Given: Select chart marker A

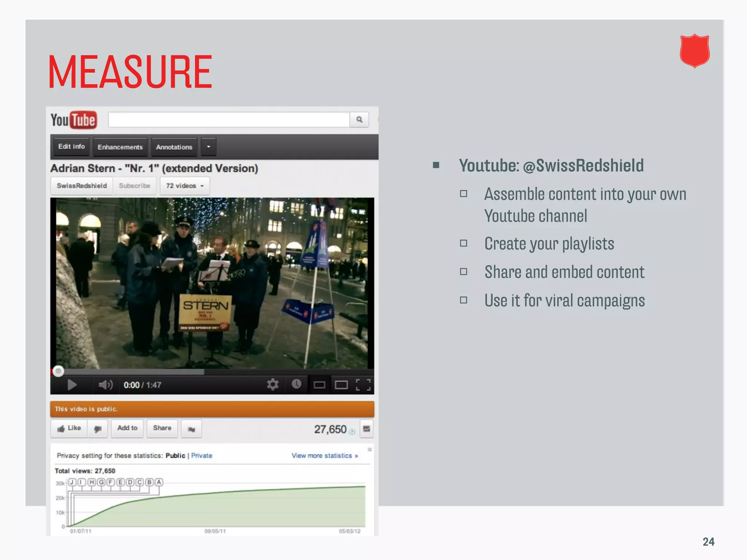Looking at the screenshot, I should [x=159, y=482].
